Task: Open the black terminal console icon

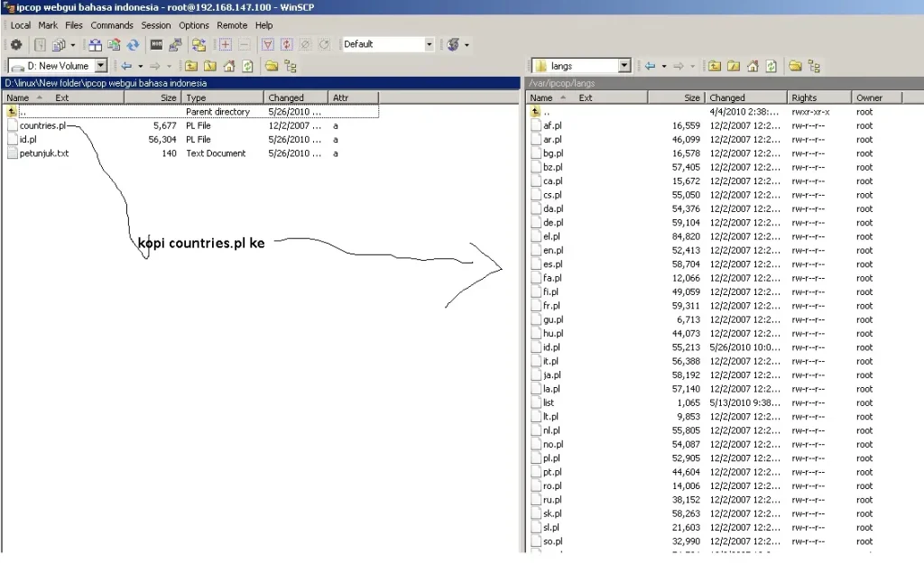Action: click(156, 44)
